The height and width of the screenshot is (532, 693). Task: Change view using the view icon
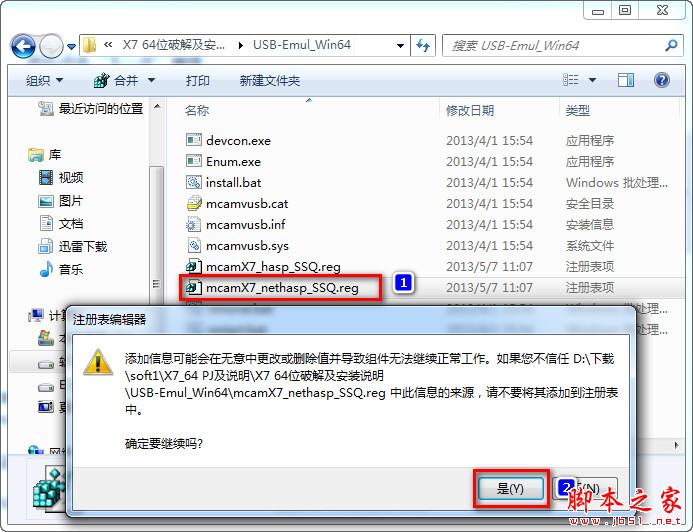point(571,80)
